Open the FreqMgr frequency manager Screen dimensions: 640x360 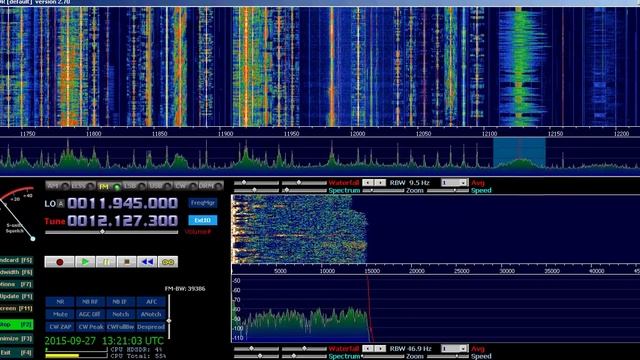coord(203,203)
